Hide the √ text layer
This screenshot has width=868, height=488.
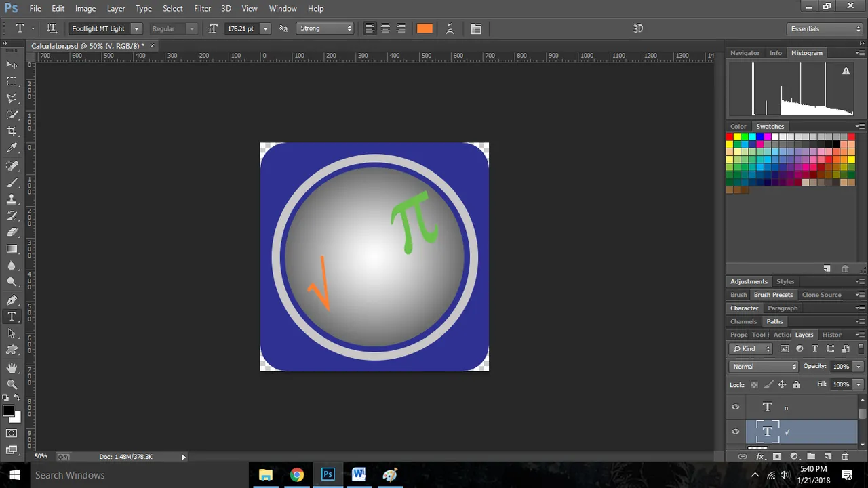tap(736, 432)
